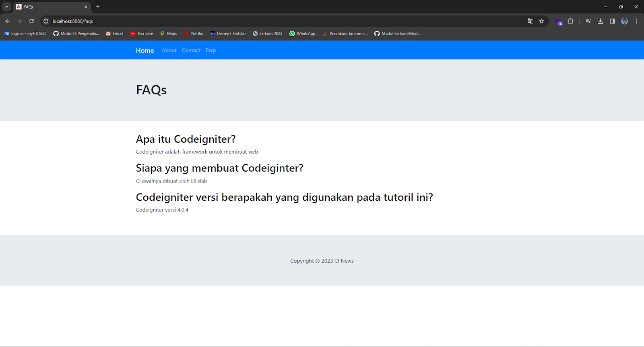
Task: Open browser downloads
Action: pyautogui.click(x=601, y=21)
